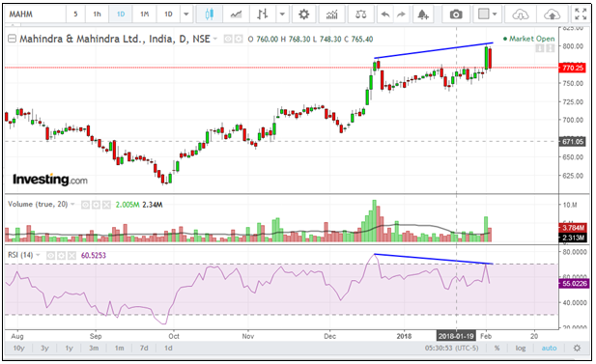This screenshot has width=596, height=364.
Task: Toggle auto scale mode
Action: tap(549, 348)
